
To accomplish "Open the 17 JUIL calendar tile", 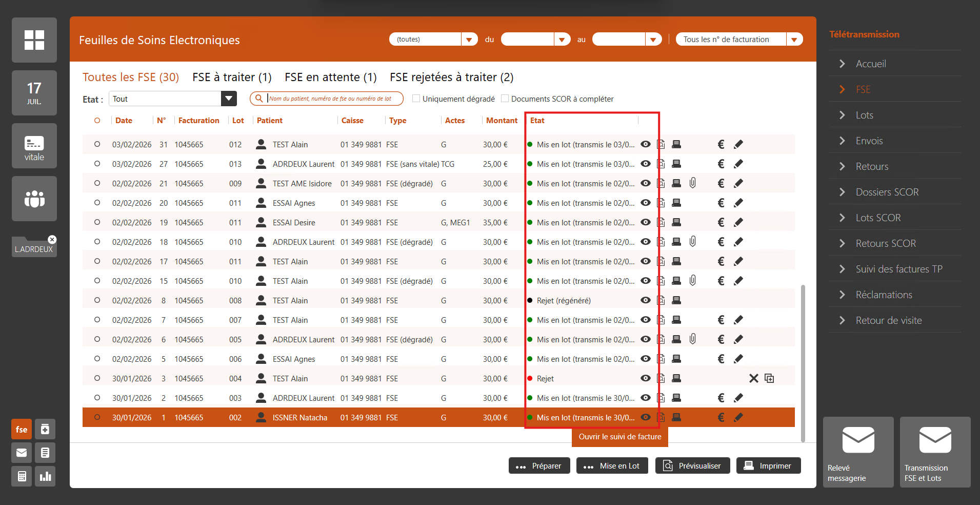I will tap(34, 93).
